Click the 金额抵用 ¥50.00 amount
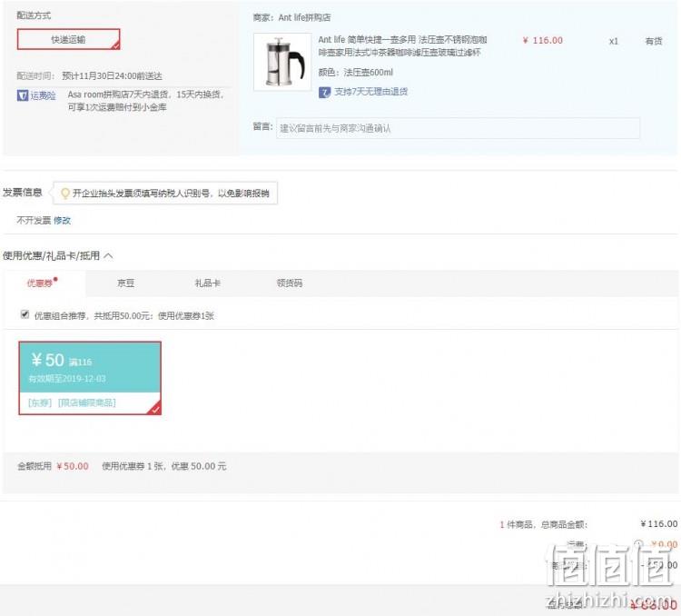This screenshot has height=616, width=681. [x=73, y=466]
